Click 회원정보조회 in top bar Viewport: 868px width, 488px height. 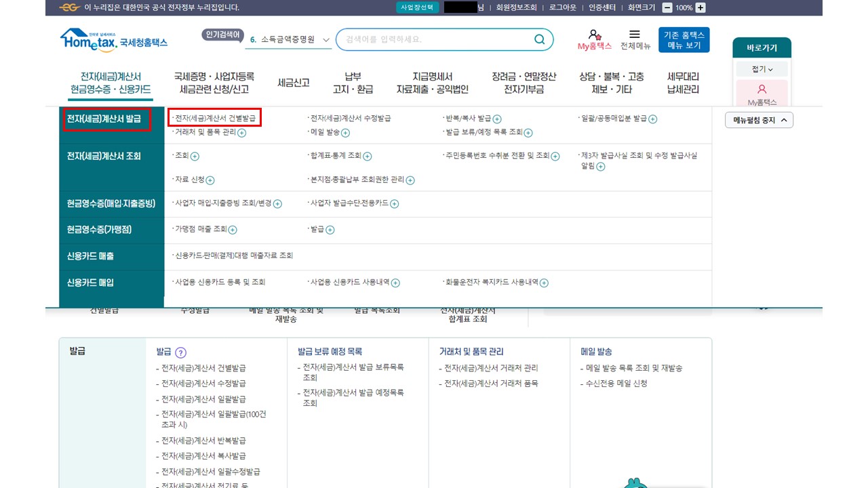pos(516,7)
